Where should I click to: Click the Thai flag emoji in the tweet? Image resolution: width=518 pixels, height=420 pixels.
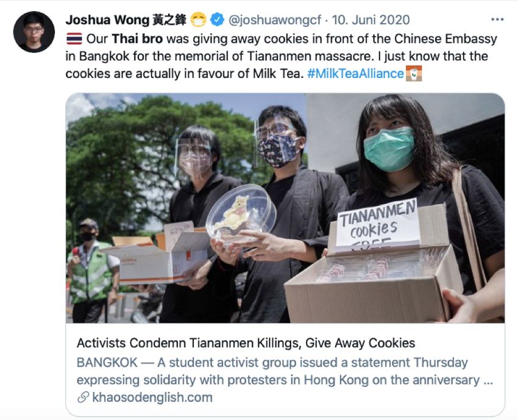pyautogui.click(x=74, y=38)
